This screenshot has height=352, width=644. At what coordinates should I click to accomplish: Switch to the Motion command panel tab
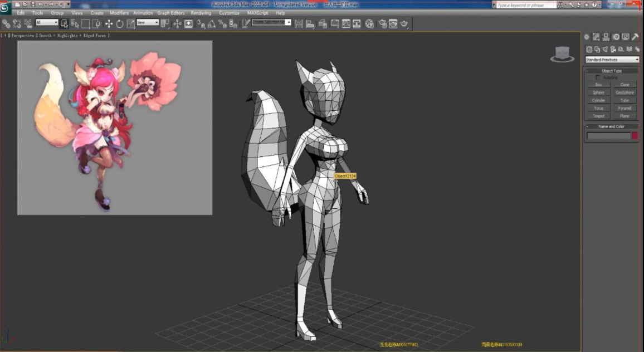tap(616, 37)
